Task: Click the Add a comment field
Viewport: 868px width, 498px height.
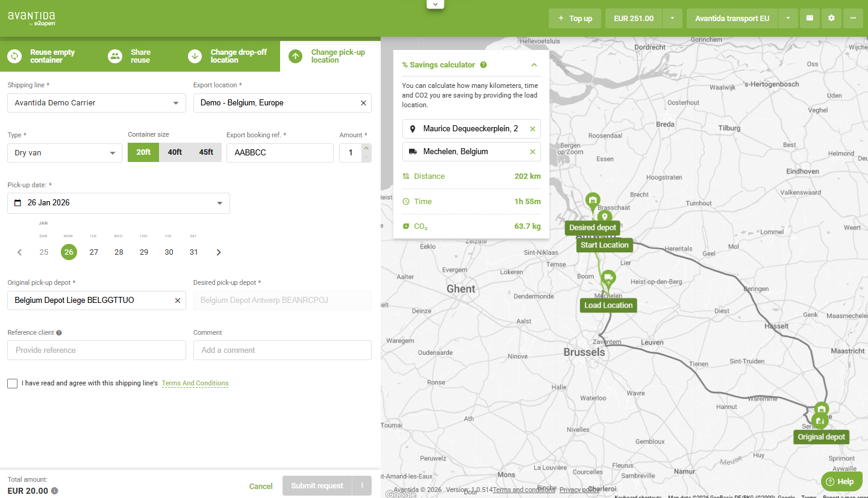Action: (x=283, y=350)
